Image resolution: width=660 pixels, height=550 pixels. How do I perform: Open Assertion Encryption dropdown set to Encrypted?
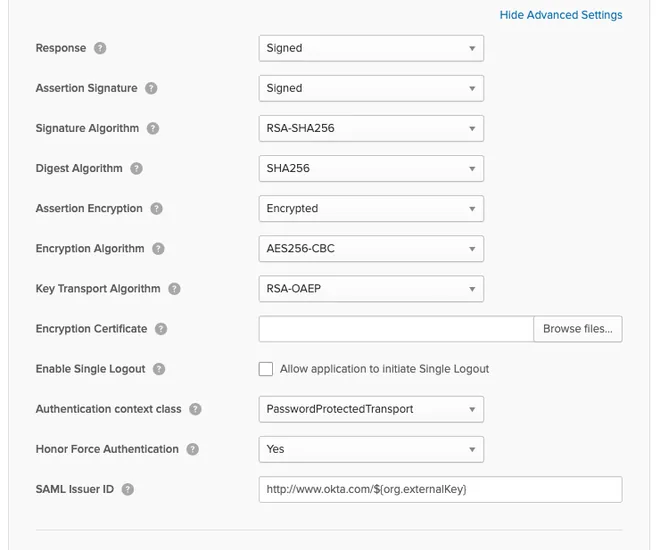coord(371,209)
